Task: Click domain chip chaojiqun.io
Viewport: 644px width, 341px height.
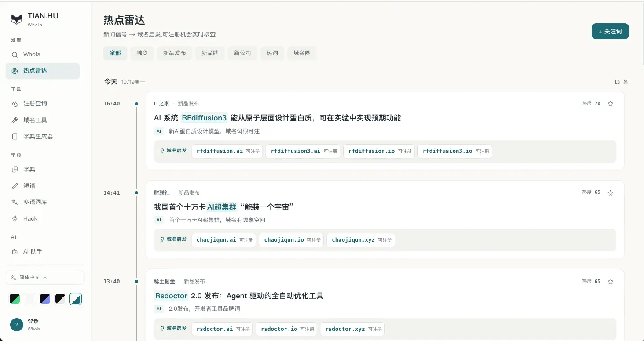Action: pos(292,240)
